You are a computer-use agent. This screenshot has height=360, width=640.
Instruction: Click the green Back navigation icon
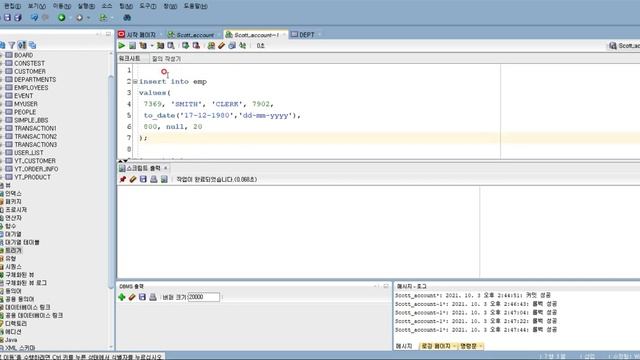[x=62, y=18]
